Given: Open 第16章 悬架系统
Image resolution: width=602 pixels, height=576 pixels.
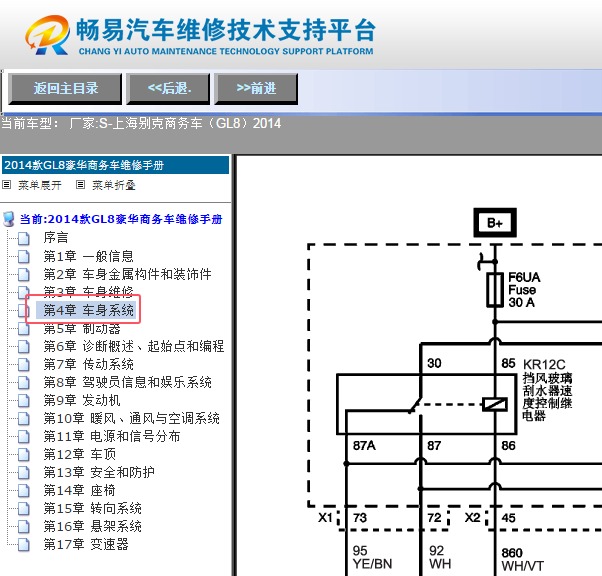Looking at the screenshot, I should pos(92,526).
